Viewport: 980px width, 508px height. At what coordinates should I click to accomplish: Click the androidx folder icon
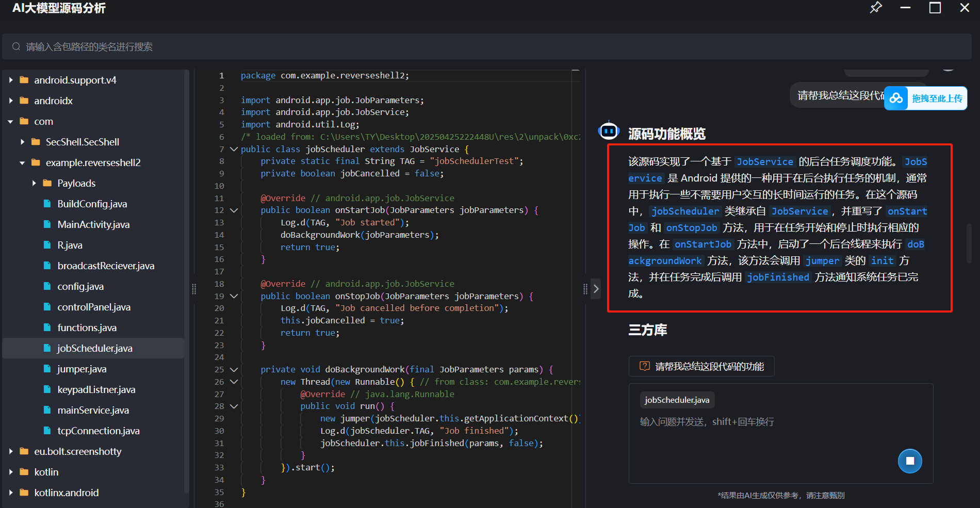coord(24,101)
